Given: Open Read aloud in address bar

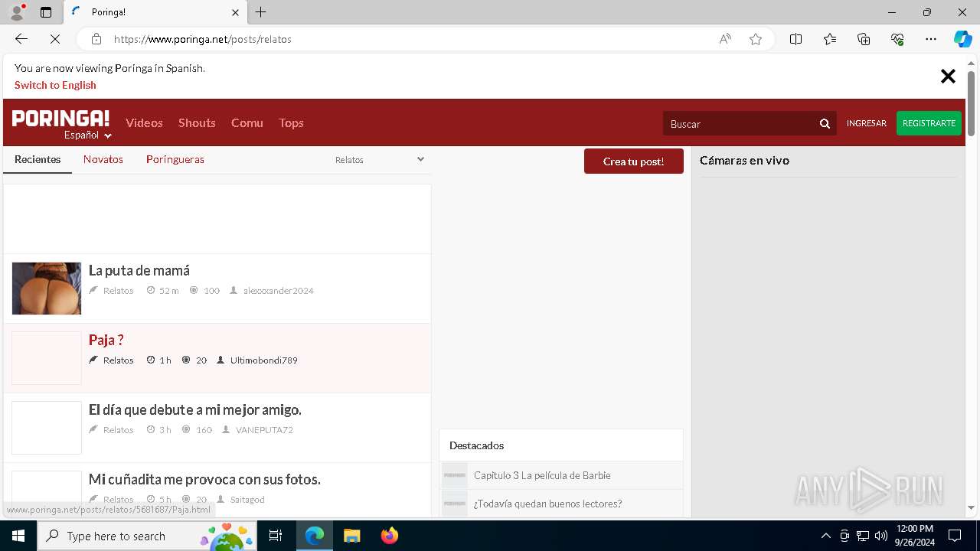Looking at the screenshot, I should click(x=725, y=39).
